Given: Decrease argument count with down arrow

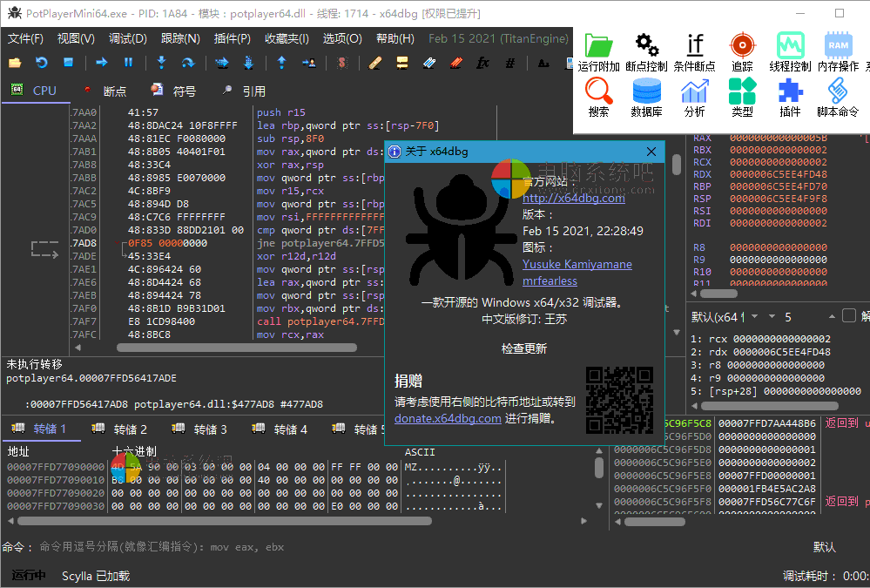Looking at the screenshot, I should pyautogui.click(x=772, y=316).
